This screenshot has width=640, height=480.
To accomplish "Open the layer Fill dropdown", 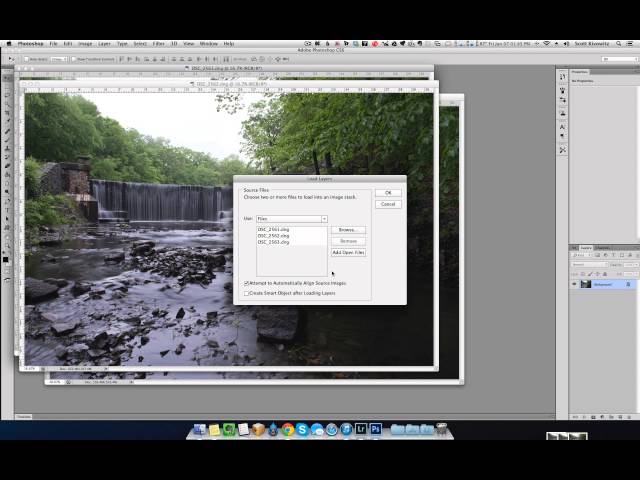I will click(630, 274).
